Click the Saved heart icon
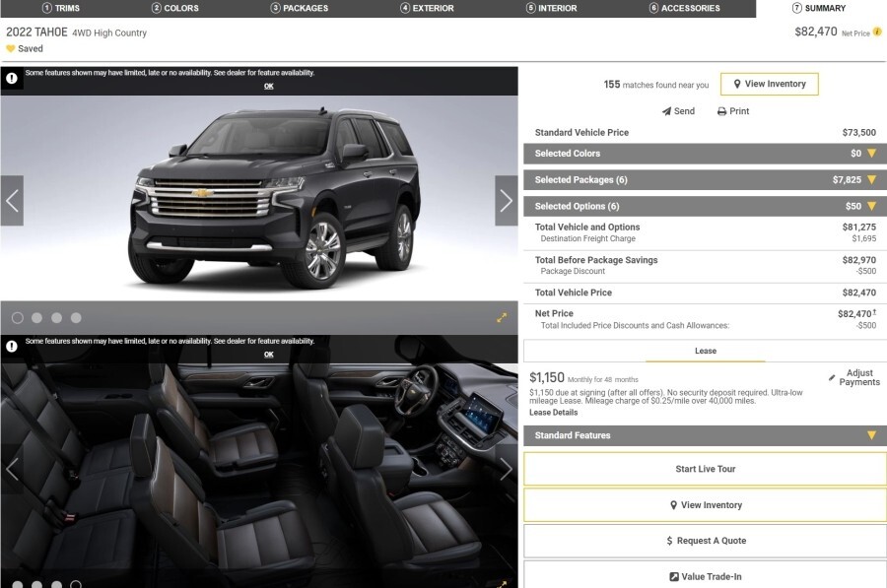The image size is (887, 588). 10,48
